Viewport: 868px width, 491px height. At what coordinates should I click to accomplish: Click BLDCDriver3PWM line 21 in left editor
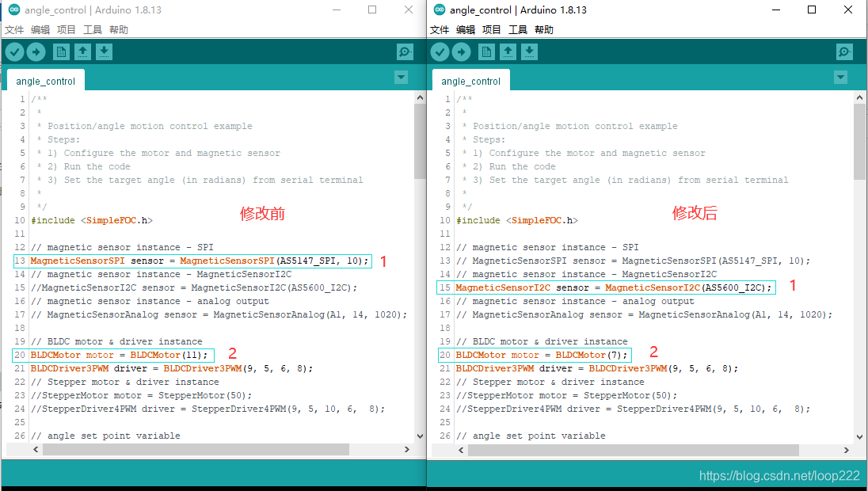(172, 369)
